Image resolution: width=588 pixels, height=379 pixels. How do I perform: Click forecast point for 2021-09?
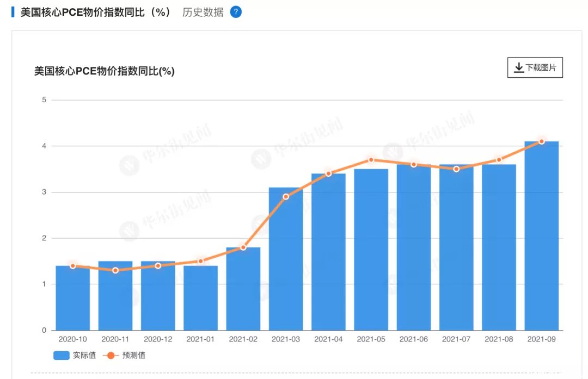click(x=542, y=141)
